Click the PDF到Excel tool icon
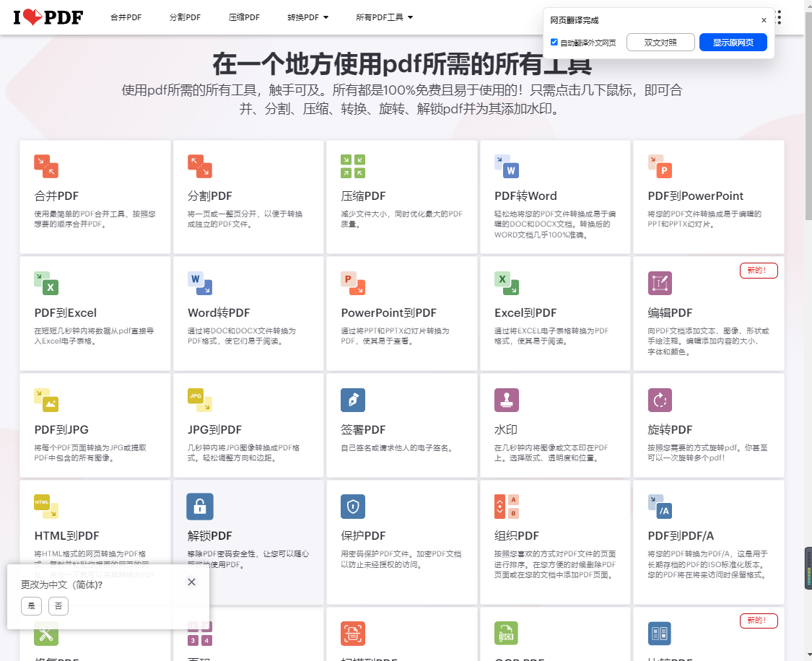 (x=46, y=283)
